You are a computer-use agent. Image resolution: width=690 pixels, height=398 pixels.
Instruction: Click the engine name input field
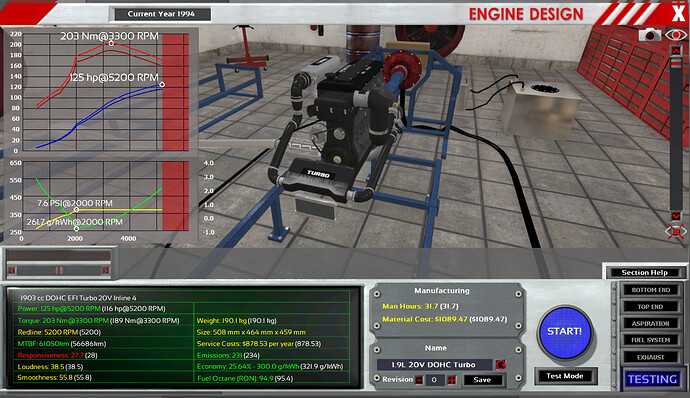pos(434,365)
